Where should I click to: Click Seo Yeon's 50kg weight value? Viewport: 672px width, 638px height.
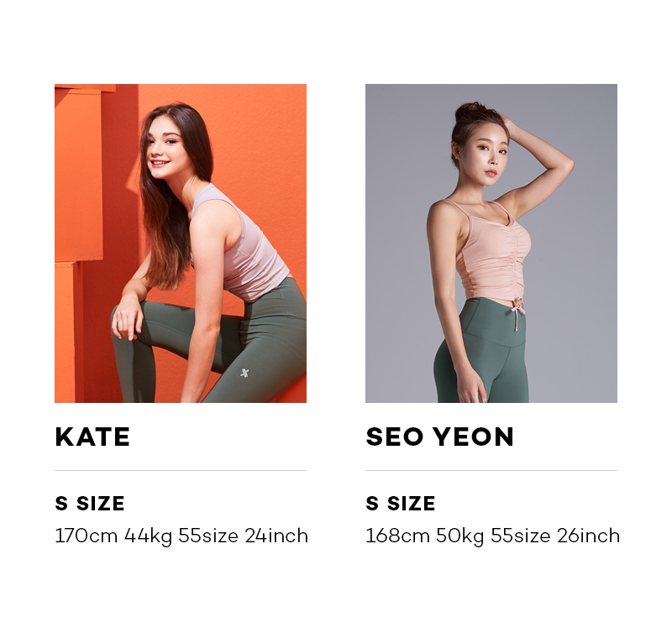(459, 536)
